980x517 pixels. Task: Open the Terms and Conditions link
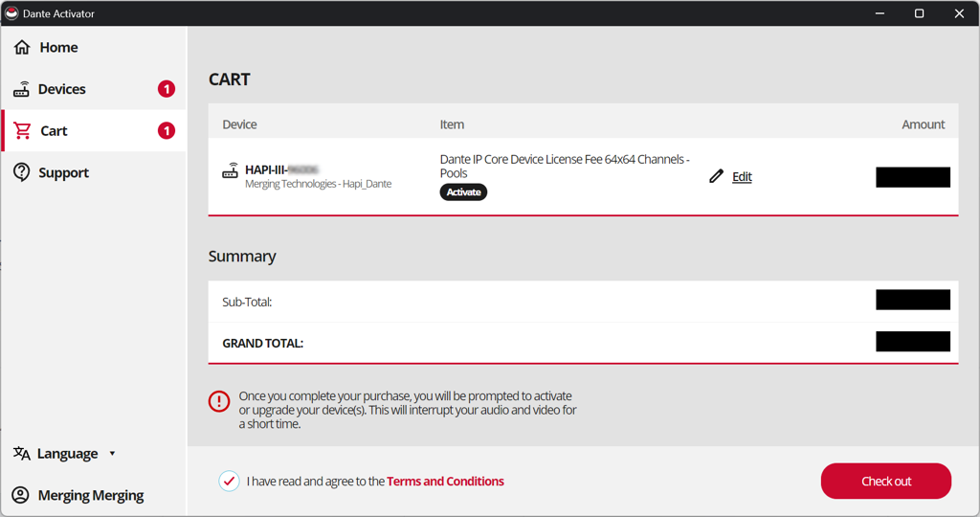pyautogui.click(x=445, y=481)
